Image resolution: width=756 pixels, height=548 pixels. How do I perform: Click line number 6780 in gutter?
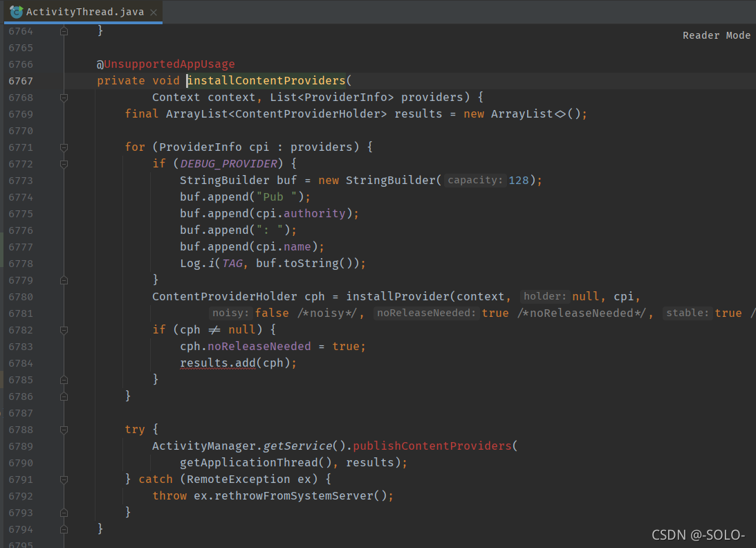pyautogui.click(x=21, y=297)
